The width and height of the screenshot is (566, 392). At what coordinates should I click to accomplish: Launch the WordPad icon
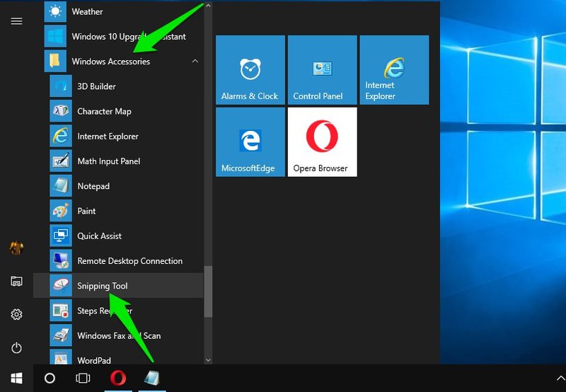point(61,357)
